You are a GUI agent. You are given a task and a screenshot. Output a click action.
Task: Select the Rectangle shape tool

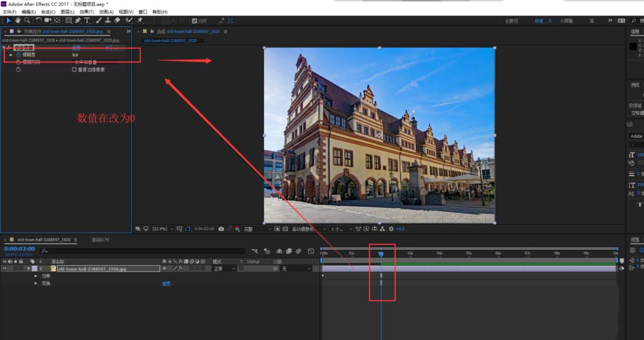[x=69, y=21]
